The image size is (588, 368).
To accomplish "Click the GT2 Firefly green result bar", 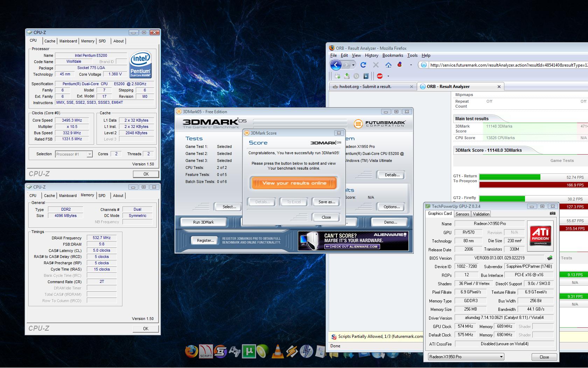I will [x=502, y=199].
